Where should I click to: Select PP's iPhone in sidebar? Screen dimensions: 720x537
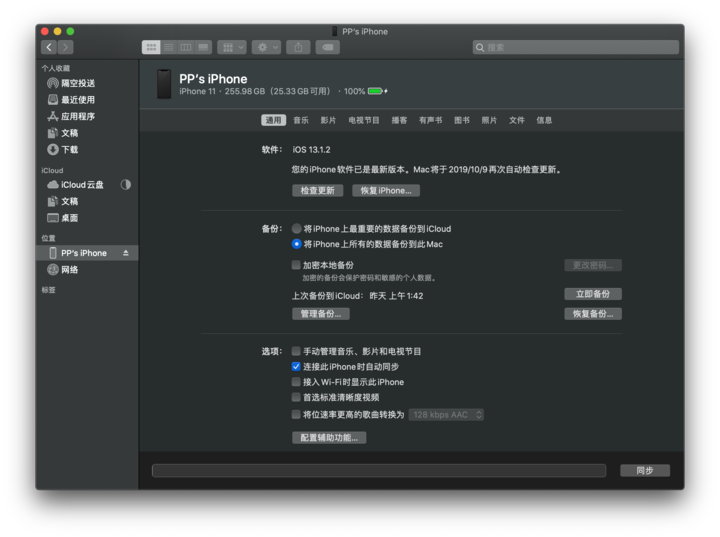point(87,253)
